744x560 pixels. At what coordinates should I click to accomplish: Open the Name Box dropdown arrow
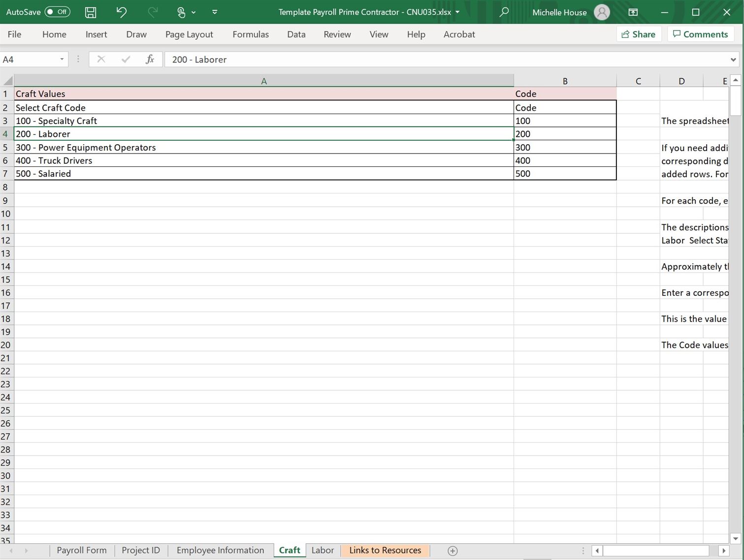click(x=62, y=60)
